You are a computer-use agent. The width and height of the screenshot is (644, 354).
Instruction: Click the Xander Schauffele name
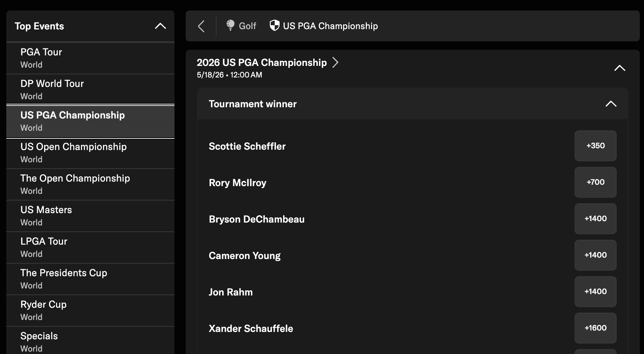coord(251,328)
